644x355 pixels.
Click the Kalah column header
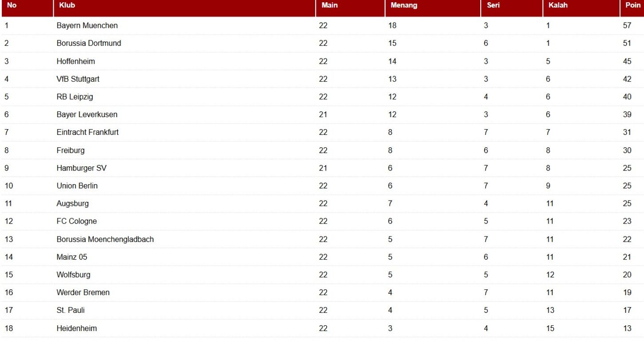tap(558, 5)
